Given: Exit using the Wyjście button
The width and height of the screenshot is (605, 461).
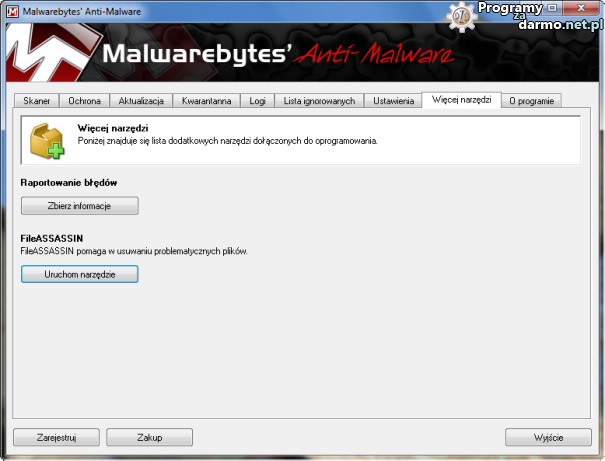Looking at the screenshot, I should (548, 437).
